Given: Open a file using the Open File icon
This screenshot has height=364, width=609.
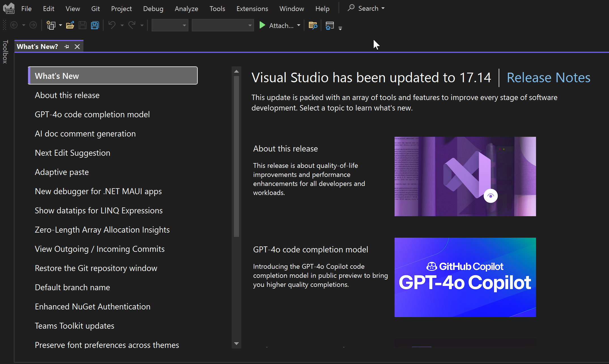Looking at the screenshot, I should coord(70,25).
